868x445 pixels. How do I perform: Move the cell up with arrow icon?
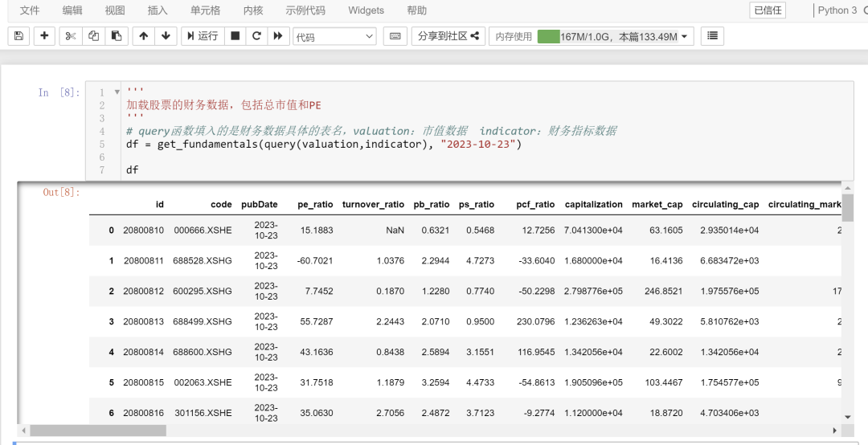click(x=144, y=36)
